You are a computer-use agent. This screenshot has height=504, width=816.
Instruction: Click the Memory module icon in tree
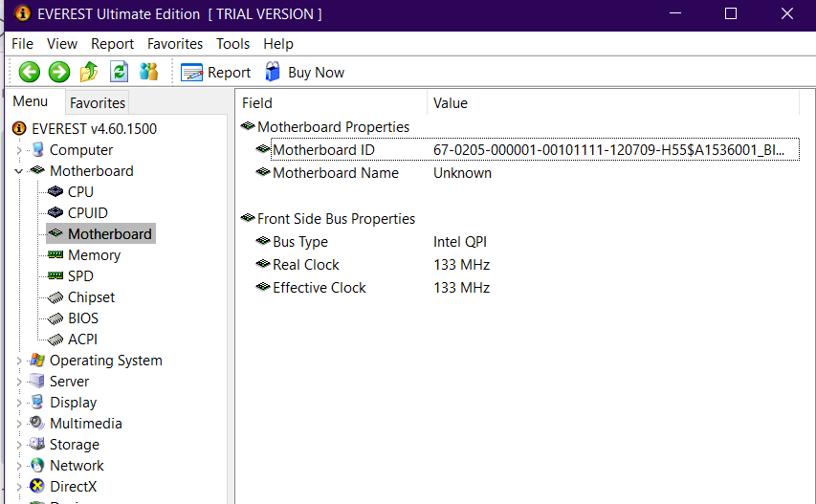click(x=55, y=254)
